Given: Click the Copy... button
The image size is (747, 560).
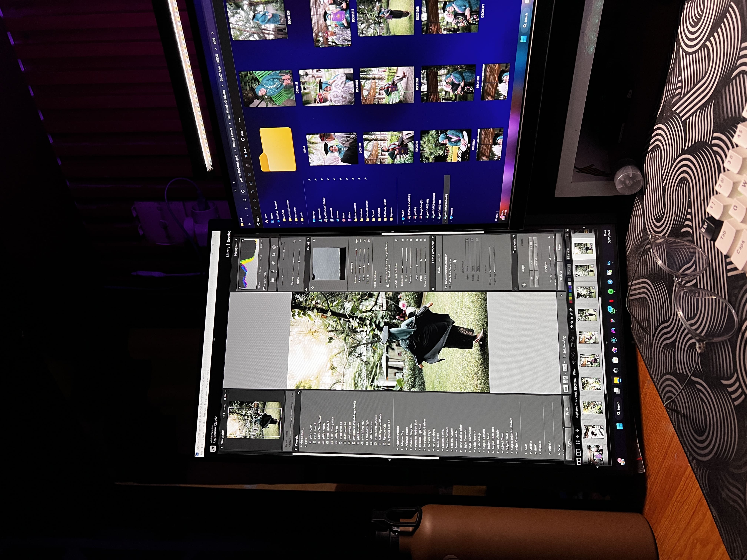Looking at the screenshot, I should pos(569,444).
